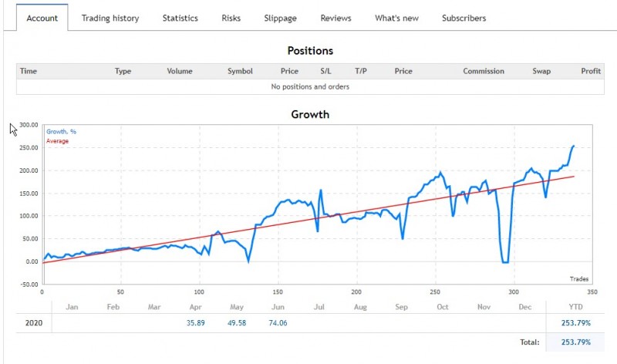Click the May value 49.58
The height and width of the screenshot is (364, 617).
[x=237, y=323]
